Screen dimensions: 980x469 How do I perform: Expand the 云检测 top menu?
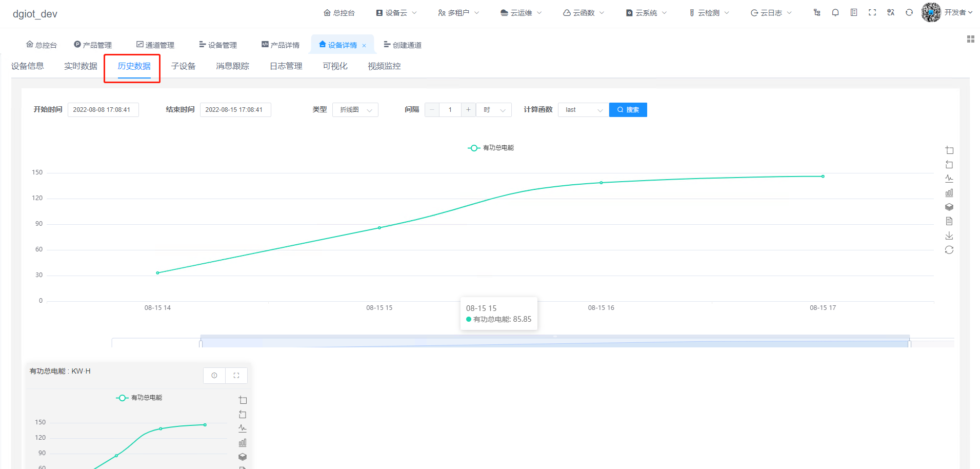(709, 13)
